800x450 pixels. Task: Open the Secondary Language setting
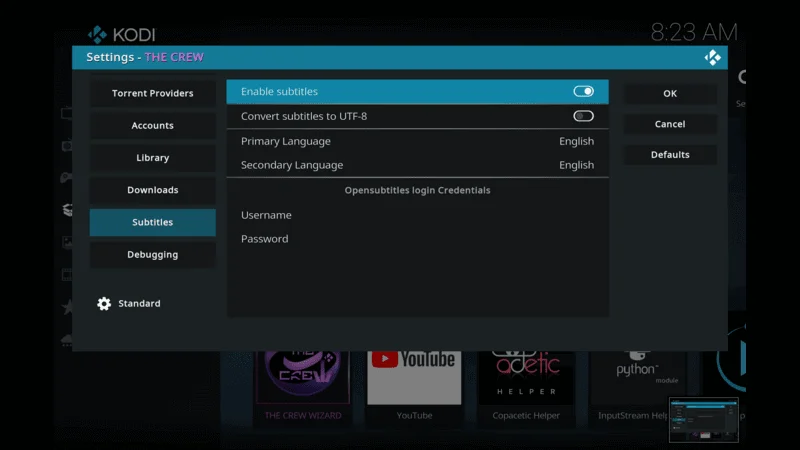(x=417, y=165)
